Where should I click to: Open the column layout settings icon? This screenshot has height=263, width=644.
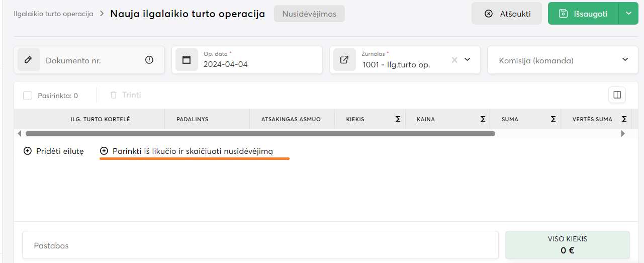(x=616, y=95)
